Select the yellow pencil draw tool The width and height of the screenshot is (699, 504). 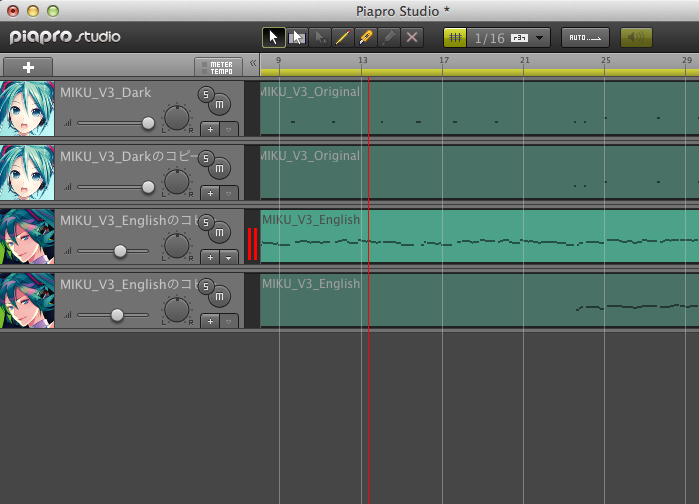click(x=343, y=37)
